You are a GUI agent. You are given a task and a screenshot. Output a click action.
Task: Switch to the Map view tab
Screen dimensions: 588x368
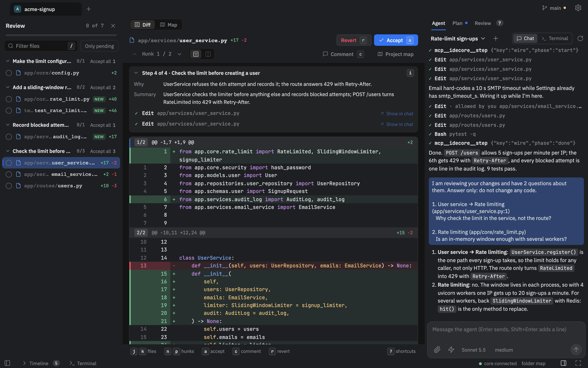pos(168,25)
